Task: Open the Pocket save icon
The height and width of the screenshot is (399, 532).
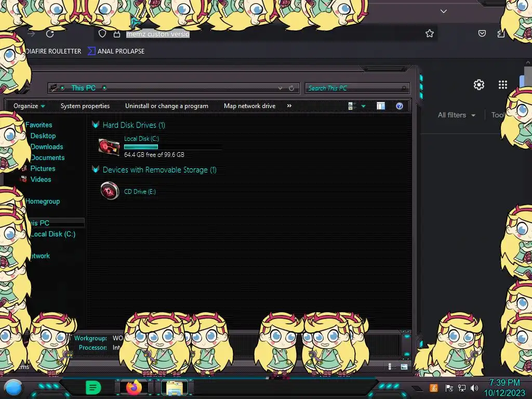Action: 482,33
